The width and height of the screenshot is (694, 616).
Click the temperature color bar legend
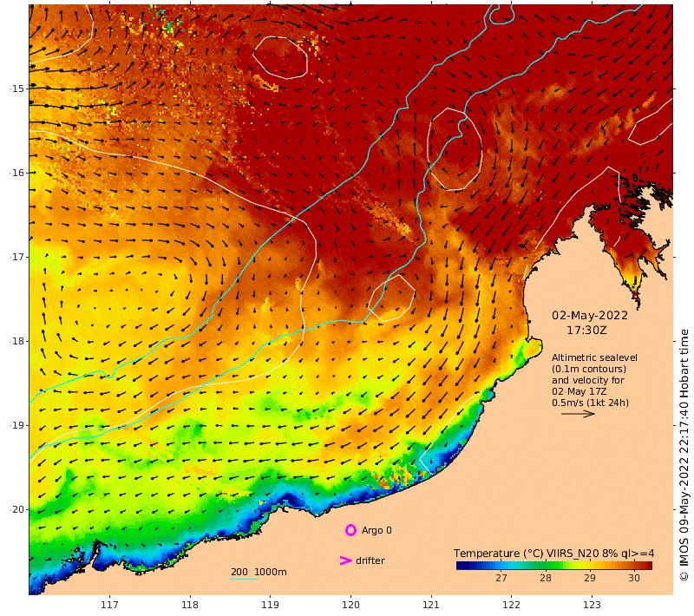(554, 565)
